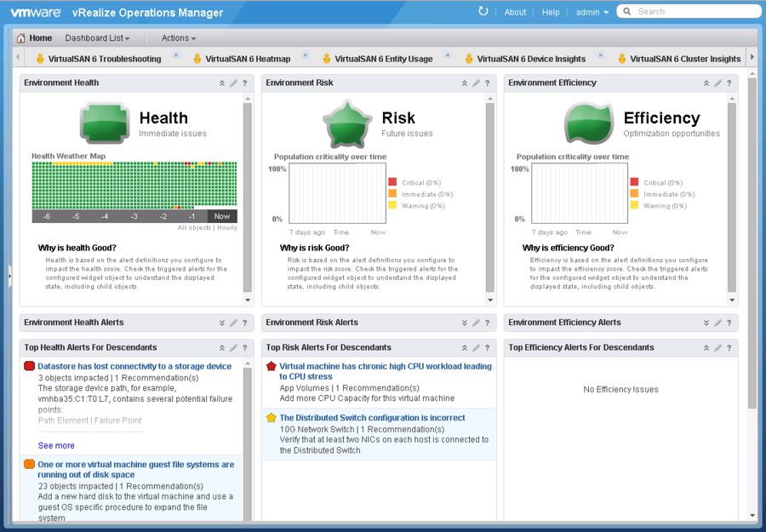The image size is (766, 532).
Task: Click the Home icon
Action: point(20,37)
